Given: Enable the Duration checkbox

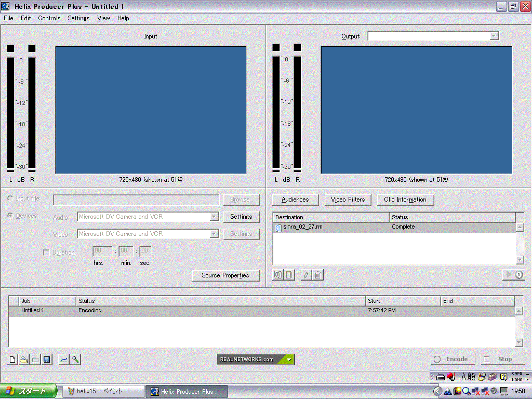Looking at the screenshot, I should point(46,252).
